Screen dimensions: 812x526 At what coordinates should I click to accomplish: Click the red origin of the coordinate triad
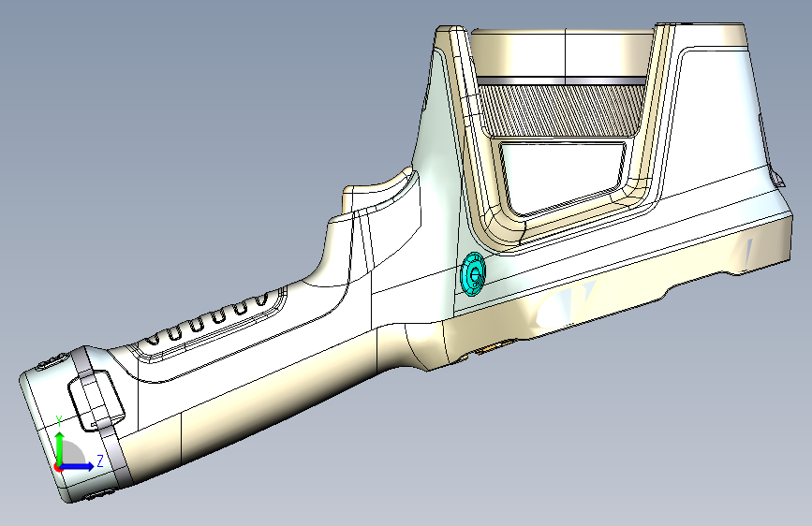coord(58,467)
